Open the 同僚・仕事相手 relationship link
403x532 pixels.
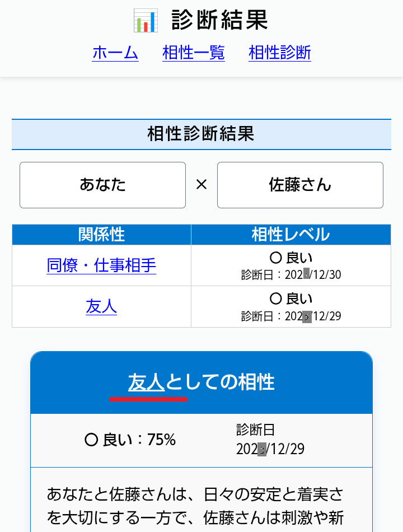[x=101, y=265]
